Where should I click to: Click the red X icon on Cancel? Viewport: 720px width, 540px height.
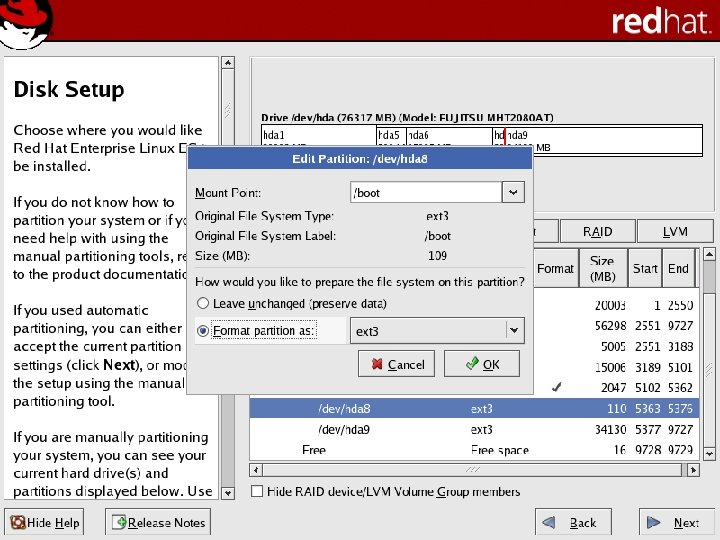(377, 364)
